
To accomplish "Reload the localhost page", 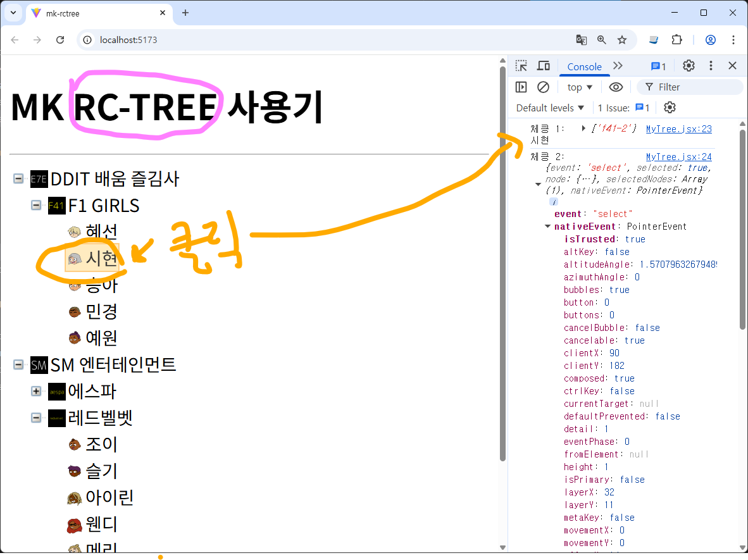I will pyautogui.click(x=60, y=40).
